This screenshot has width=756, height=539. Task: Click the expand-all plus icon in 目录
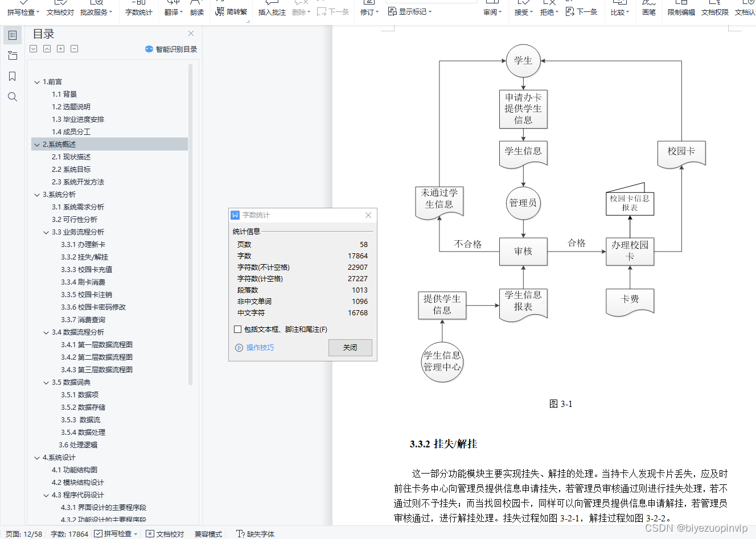coord(61,49)
